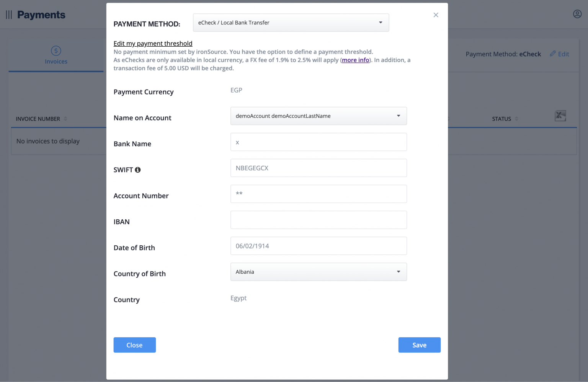Open the SWIFT info tooltip icon

(x=138, y=170)
